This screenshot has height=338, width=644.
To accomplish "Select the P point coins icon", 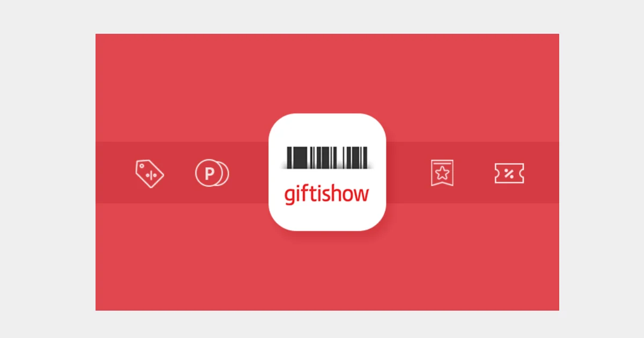I will point(212,173).
